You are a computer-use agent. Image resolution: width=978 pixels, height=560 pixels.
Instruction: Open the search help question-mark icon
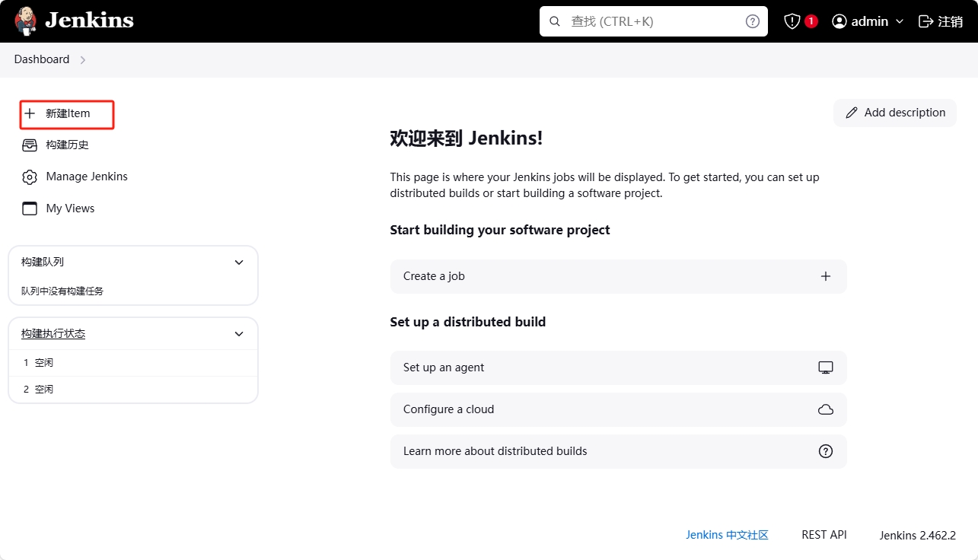click(753, 21)
